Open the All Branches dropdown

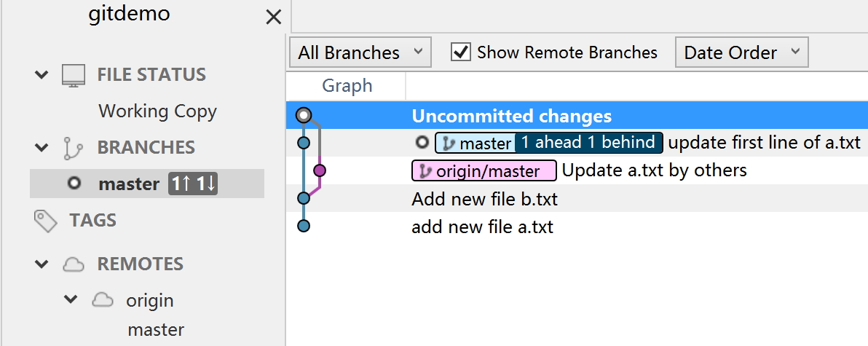click(x=360, y=52)
